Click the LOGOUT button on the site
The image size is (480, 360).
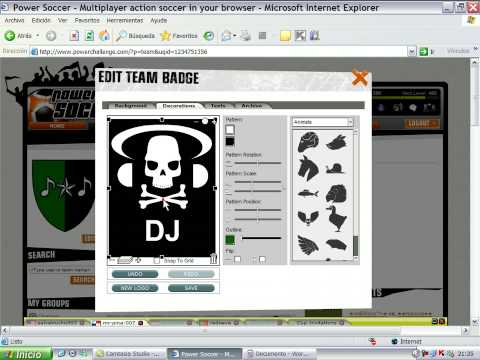(421, 124)
